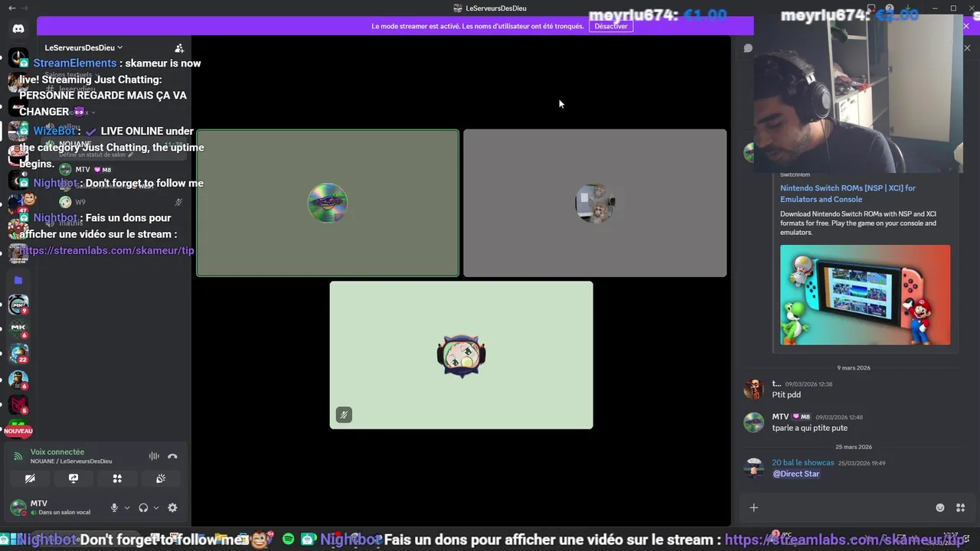
Task: Click the NOUVEAU unread indicator
Action: (x=18, y=431)
